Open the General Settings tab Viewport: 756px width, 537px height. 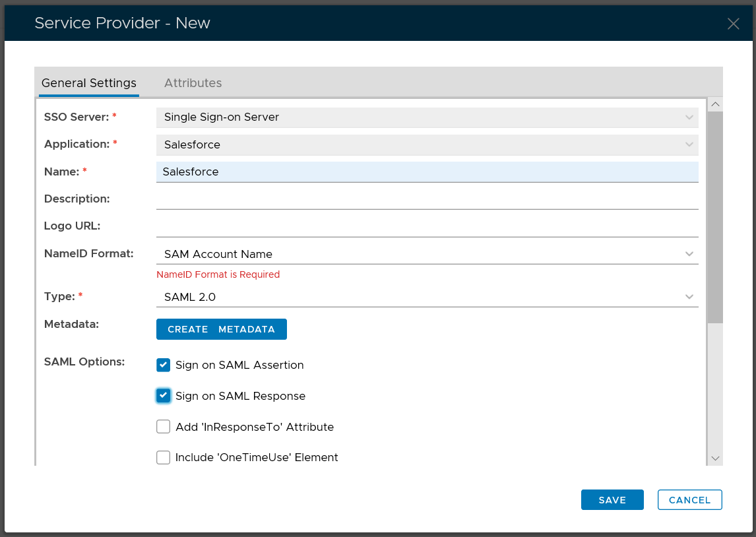[89, 83]
